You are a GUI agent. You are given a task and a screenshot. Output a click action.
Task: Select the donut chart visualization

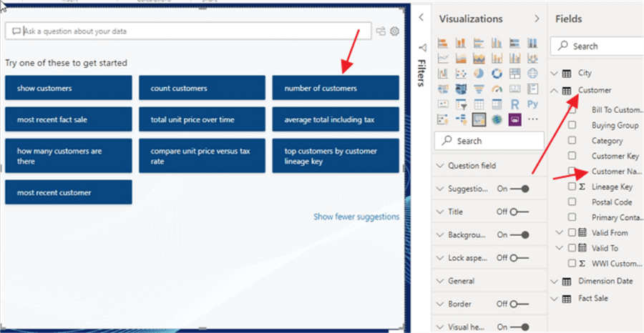point(497,74)
